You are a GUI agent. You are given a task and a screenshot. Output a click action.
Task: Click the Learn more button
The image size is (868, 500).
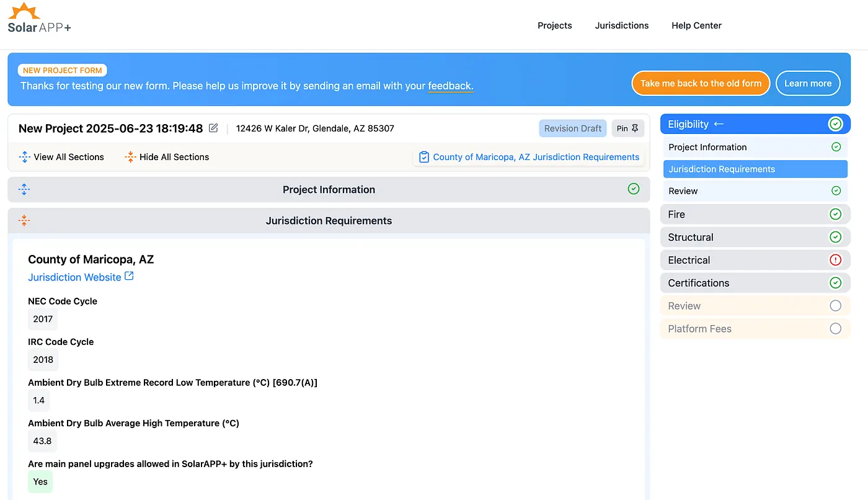point(808,83)
